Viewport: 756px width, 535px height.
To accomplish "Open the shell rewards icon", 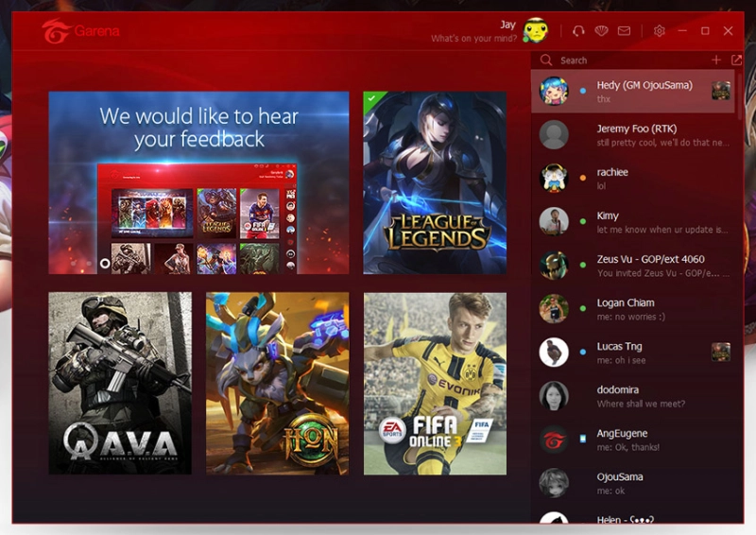I will coord(601,31).
